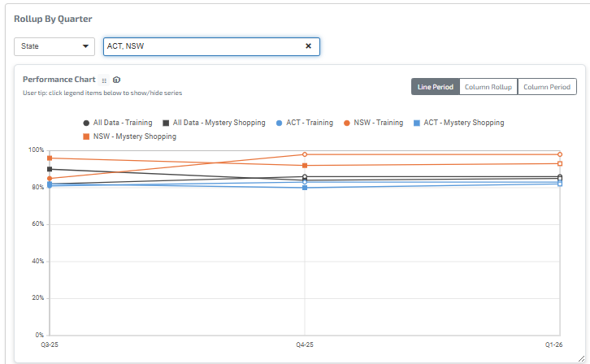Click NSW Mystery Shopping point at Q4-25
Screen dimensions: 590x364
click(x=305, y=166)
